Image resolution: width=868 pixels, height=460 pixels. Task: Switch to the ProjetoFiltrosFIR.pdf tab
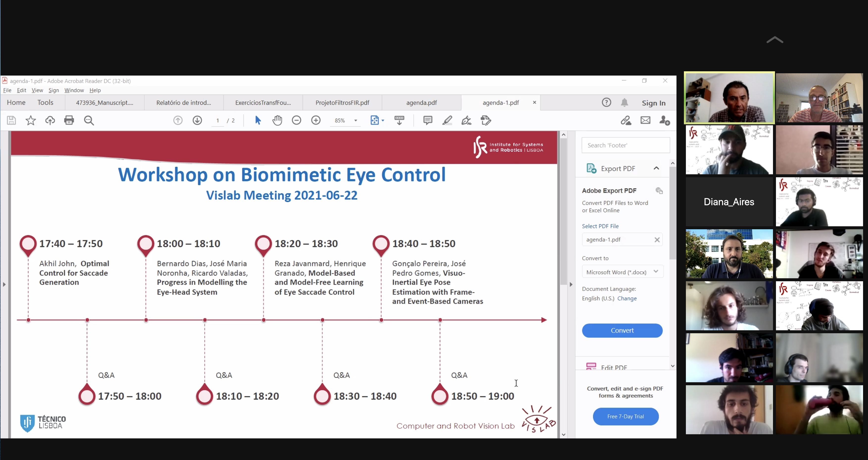coord(342,102)
